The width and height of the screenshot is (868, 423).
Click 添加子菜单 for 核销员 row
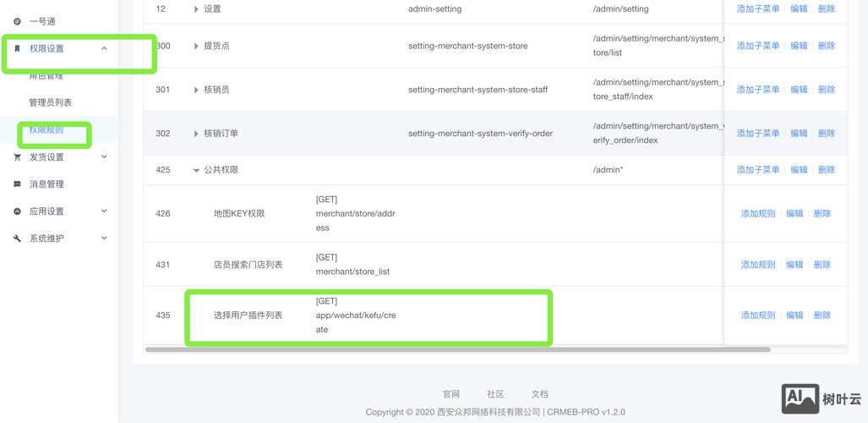[758, 90]
